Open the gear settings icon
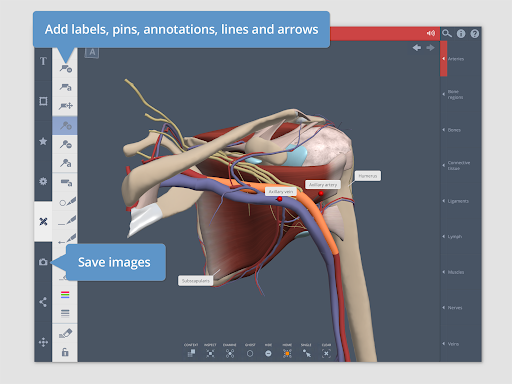 tap(43, 181)
